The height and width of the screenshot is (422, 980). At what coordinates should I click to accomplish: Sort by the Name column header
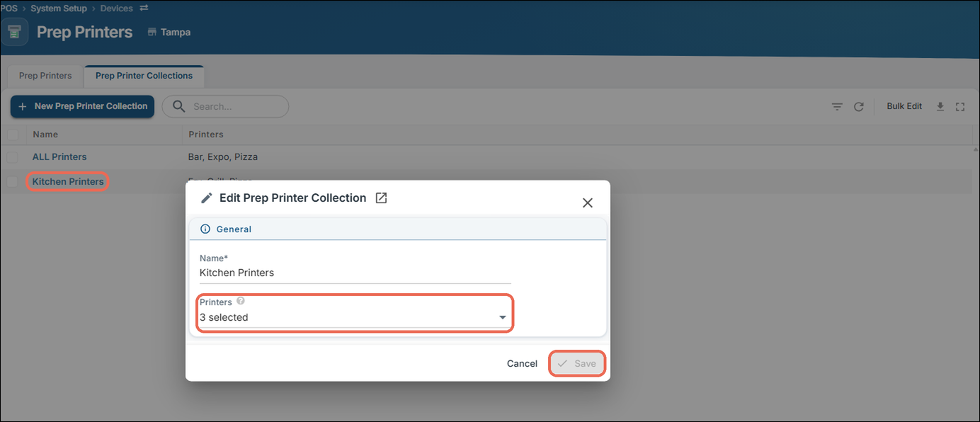(x=45, y=134)
